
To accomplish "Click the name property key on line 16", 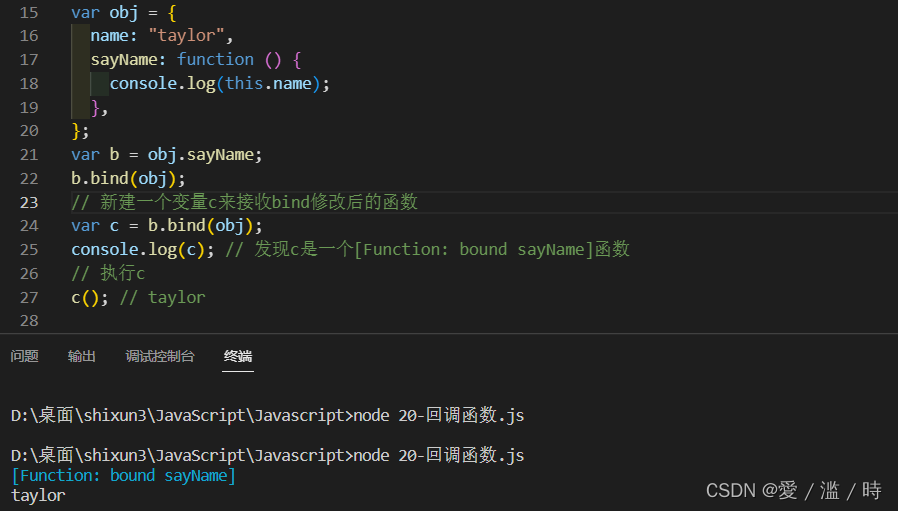I will pyautogui.click(x=109, y=36).
